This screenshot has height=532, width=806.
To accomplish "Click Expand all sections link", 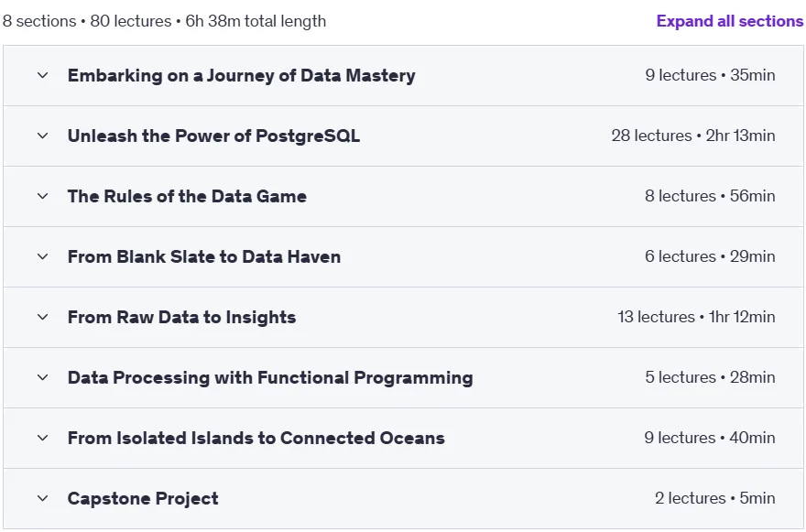I will coord(730,21).
